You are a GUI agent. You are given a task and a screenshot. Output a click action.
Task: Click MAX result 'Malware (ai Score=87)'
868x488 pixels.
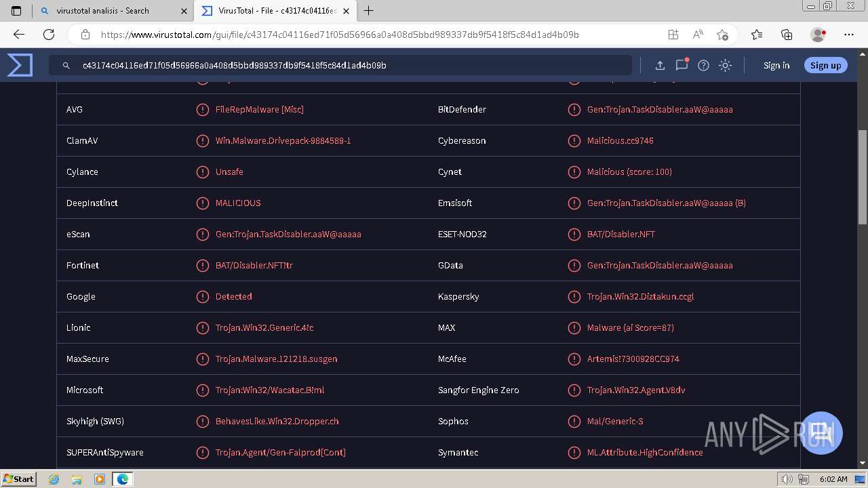[x=631, y=328]
